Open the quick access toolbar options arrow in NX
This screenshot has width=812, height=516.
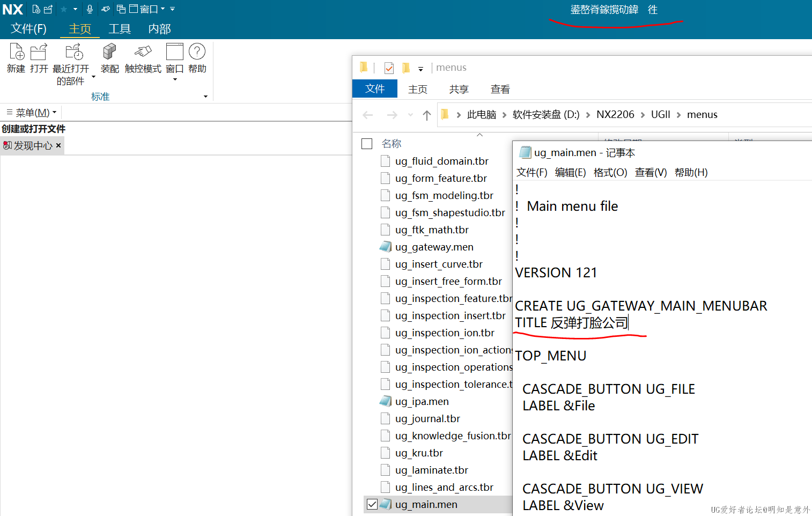(172, 9)
